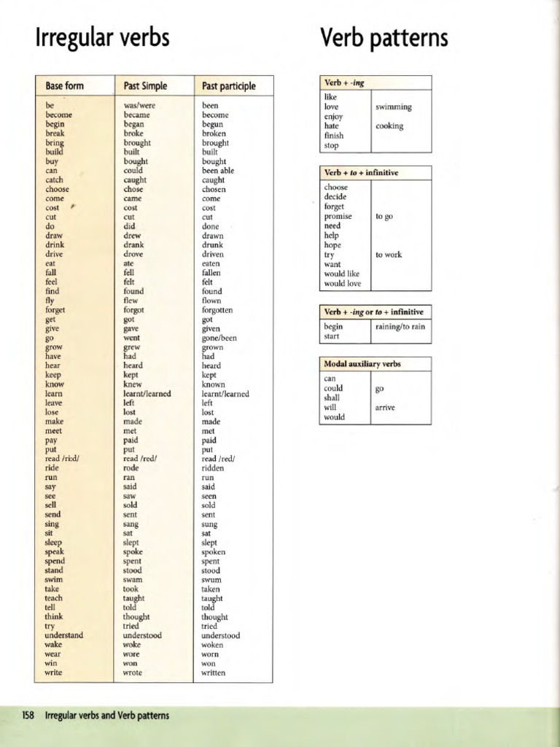Click the word "was/were"
Image resolution: width=560 pixels, height=747 pixels.
pos(139,105)
